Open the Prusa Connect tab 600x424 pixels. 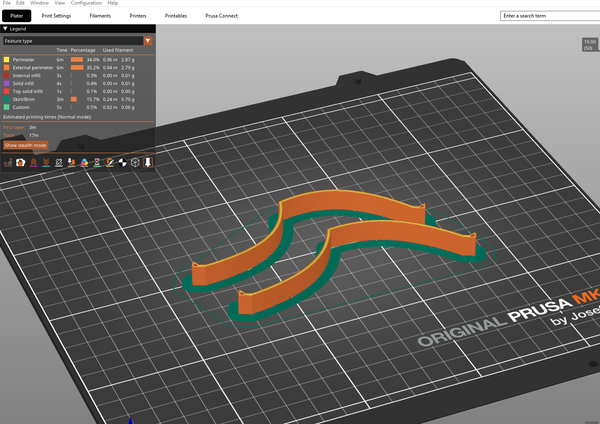pyautogui.click(x=222, y=16)
